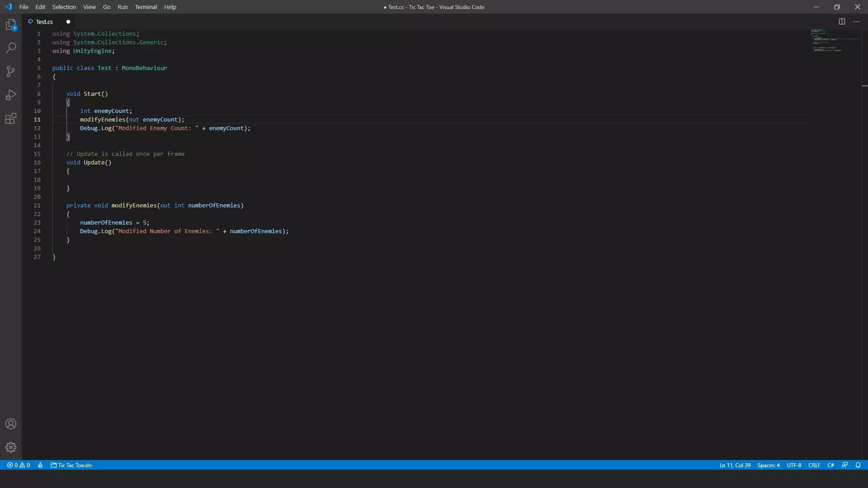Open the Accounts menu icon
Viewport: 868px width, 488px height.
pos(11,424)
